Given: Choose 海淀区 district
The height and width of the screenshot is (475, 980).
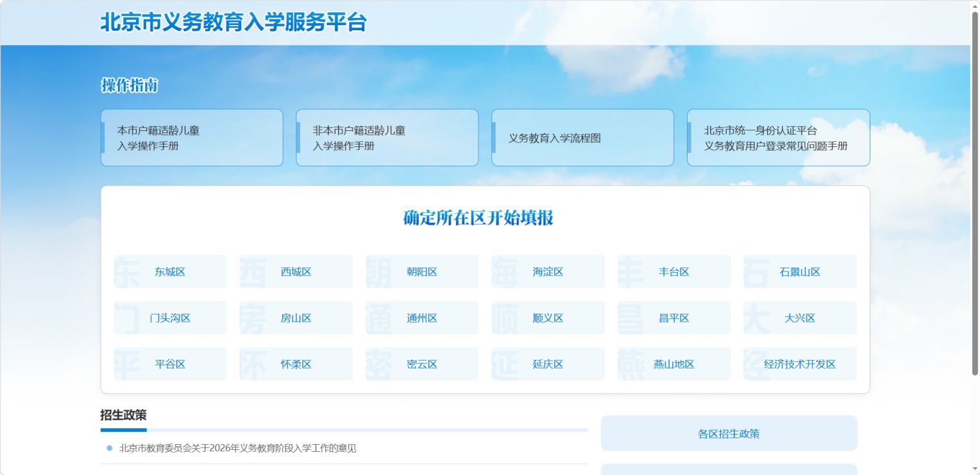Looking at the screenshot, I should (548, 272).
